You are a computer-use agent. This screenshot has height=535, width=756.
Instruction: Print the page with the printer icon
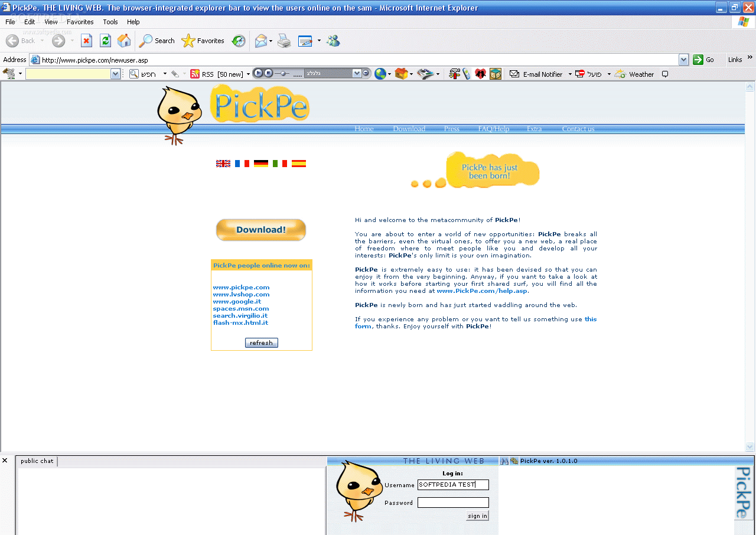284,41
